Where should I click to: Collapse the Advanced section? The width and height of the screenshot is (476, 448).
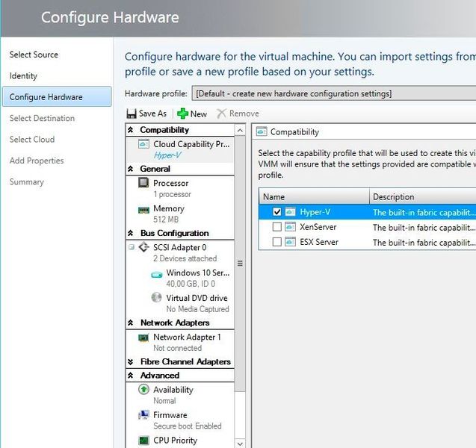point(131,376)
